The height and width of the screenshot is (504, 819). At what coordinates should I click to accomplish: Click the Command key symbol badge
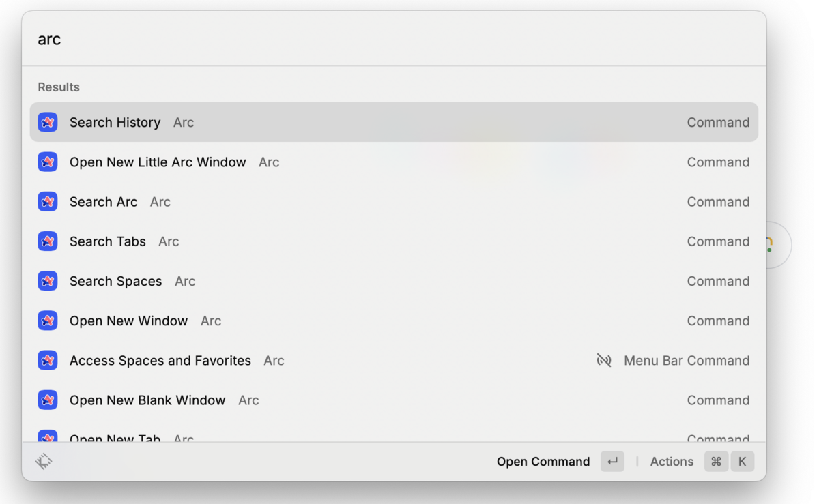pos(716,462)
